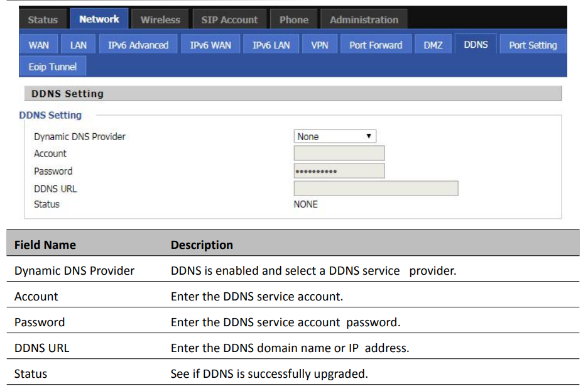Open the IPv6 LAN sub-tab

pyautogui.click(x=271, y=45)
